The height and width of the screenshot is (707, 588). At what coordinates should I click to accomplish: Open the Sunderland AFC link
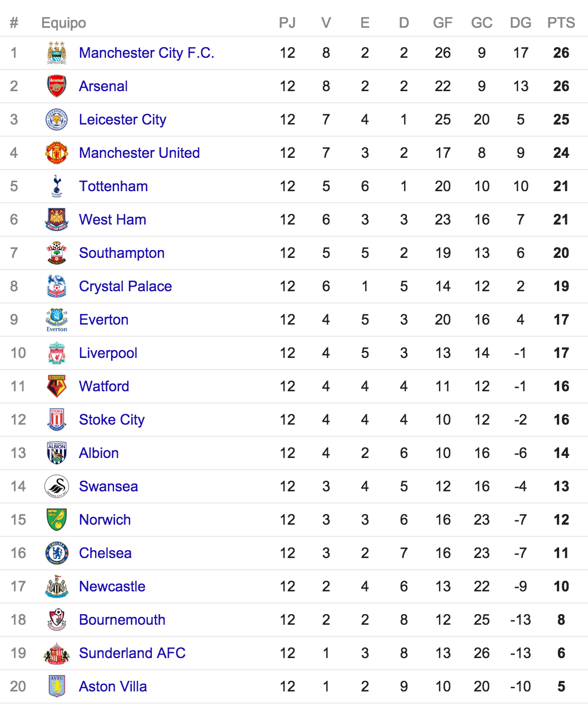(x=132, y=653)
